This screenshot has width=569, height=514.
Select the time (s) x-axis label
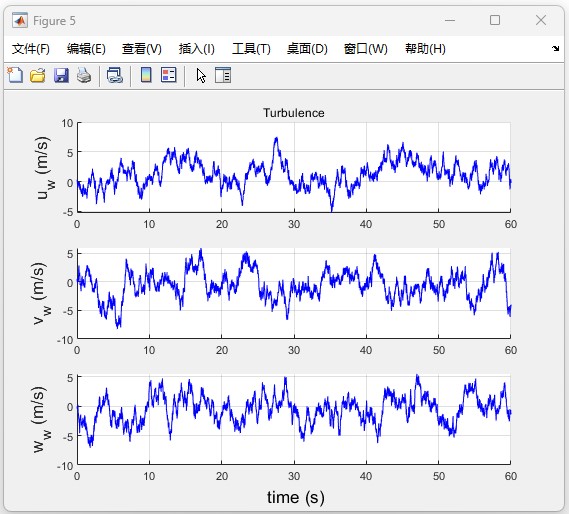pyautogui.click(x=296, y=497)
